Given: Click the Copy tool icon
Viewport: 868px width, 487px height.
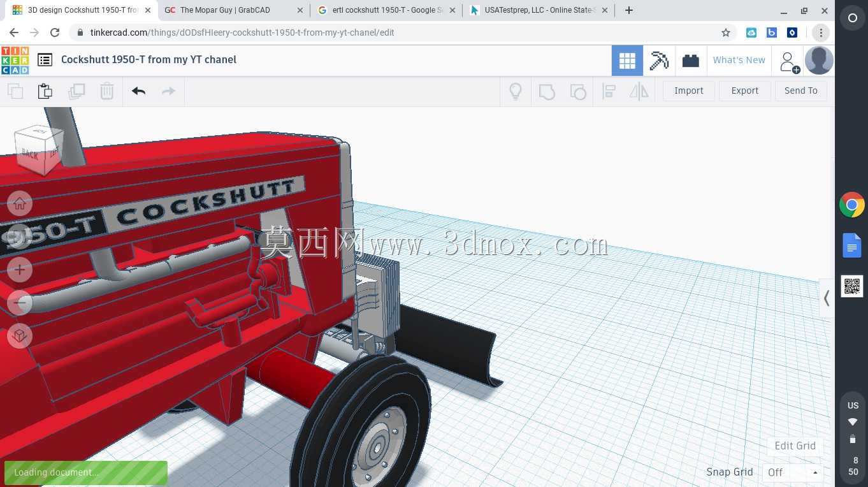Looking at the screenshot, I should click(15, 91).
